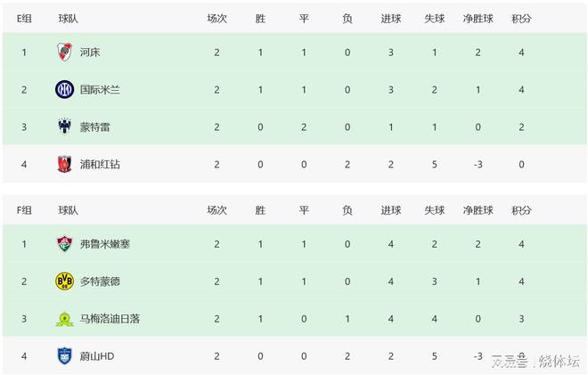588x375 pixels.
Task: Open the 国际米兰 team link
Action: click(x=100, y=89)
